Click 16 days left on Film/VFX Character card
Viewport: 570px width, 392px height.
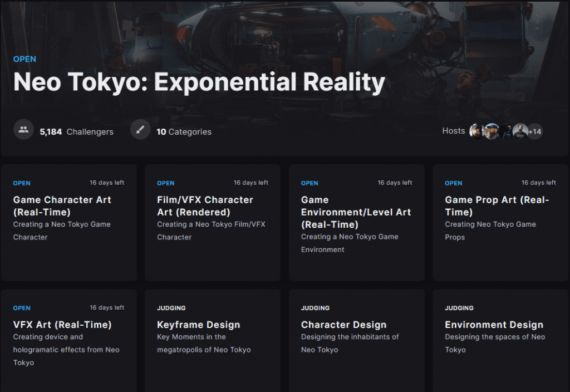coord(251,183)
